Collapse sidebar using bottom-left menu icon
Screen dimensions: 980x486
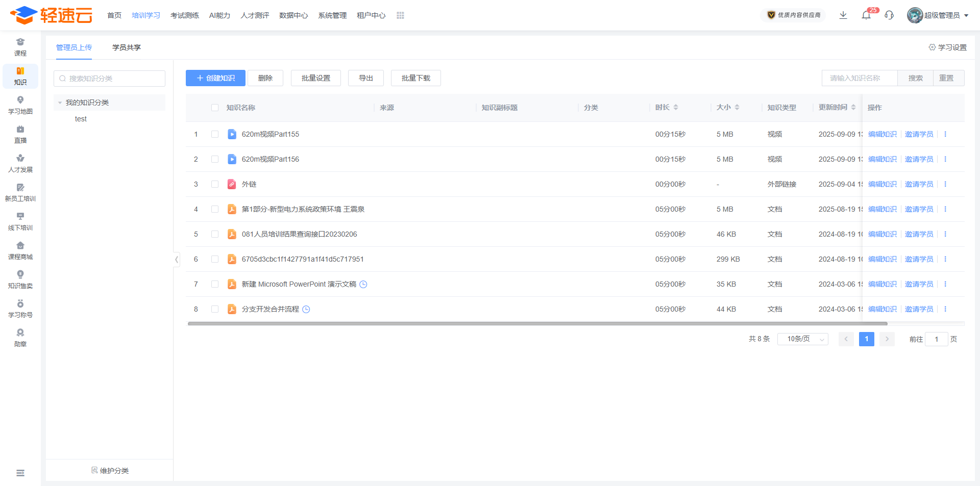tap(20, 473)
